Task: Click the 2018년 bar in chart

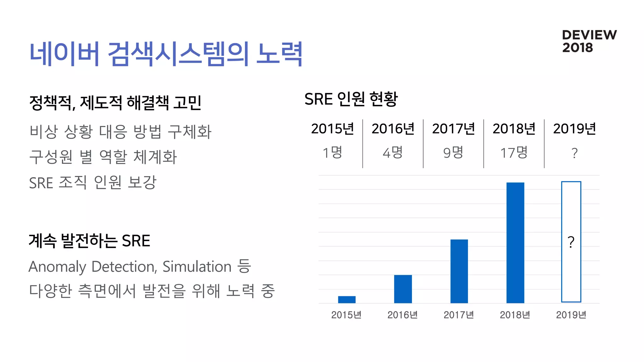Action: click(515, 243)
